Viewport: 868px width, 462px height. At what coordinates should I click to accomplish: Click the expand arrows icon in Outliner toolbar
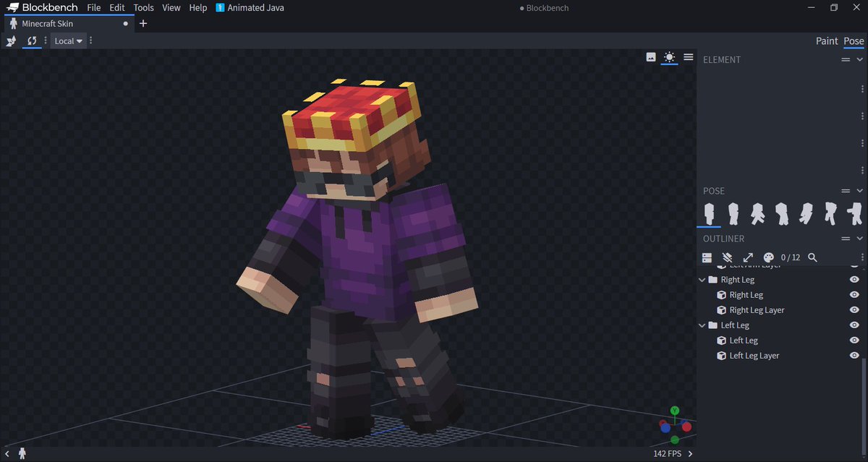(748, 257)
